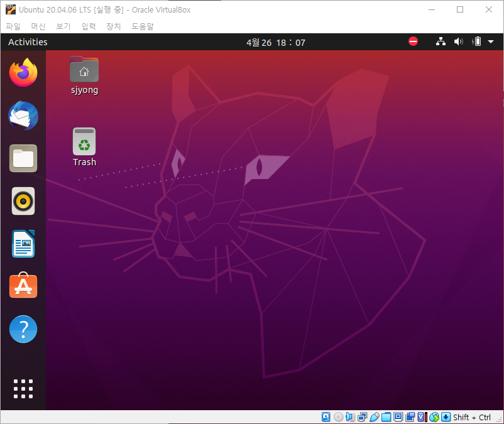
Task: Launch Rhythmbox music player from dock
Action: coord(23,201)
